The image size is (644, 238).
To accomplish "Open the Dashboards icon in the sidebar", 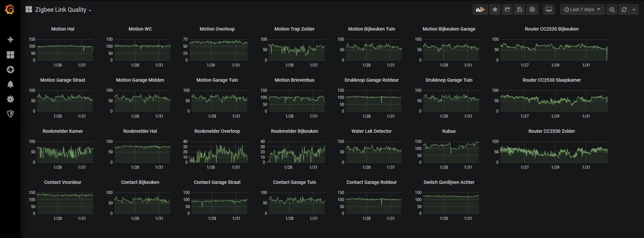I will [x=10, y=55].
